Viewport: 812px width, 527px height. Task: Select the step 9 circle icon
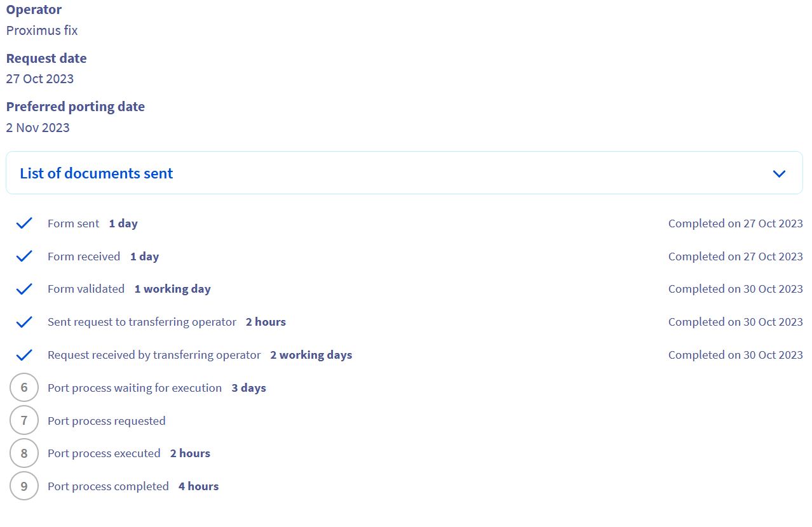(x=24, y=486)
